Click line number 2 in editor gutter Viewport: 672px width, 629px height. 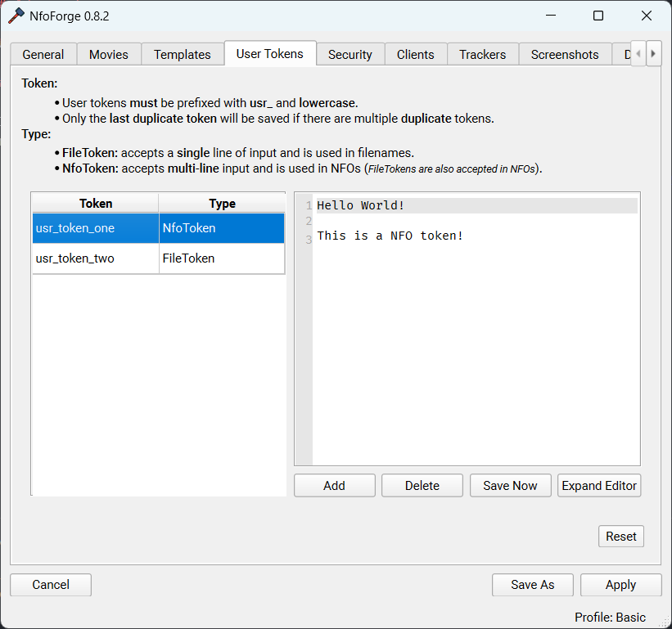tap(309, 221)
